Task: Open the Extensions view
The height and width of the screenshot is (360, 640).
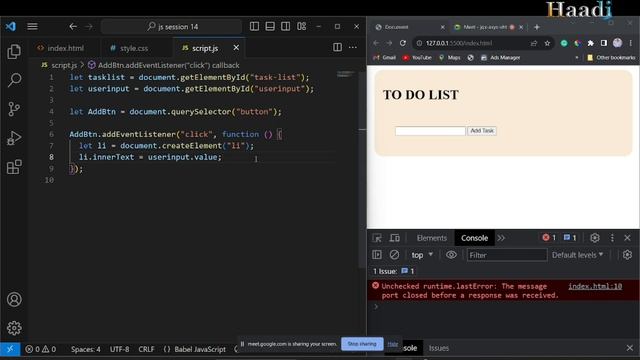Action: tap(14, 167)
